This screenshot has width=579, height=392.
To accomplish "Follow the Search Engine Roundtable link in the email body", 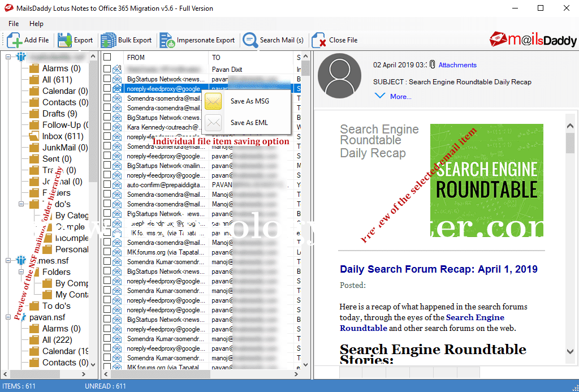I will (422, 323).
